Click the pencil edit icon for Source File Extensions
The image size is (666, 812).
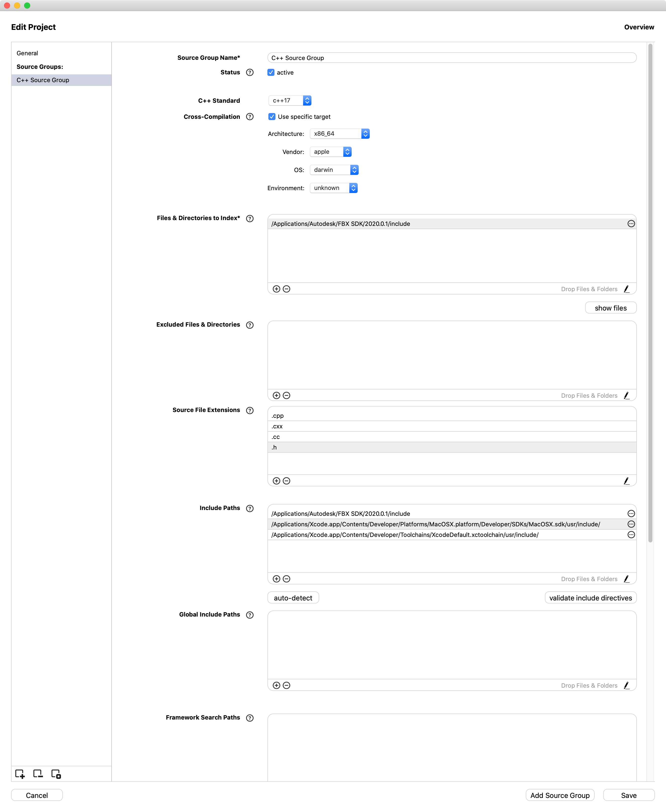coord(627,481)
